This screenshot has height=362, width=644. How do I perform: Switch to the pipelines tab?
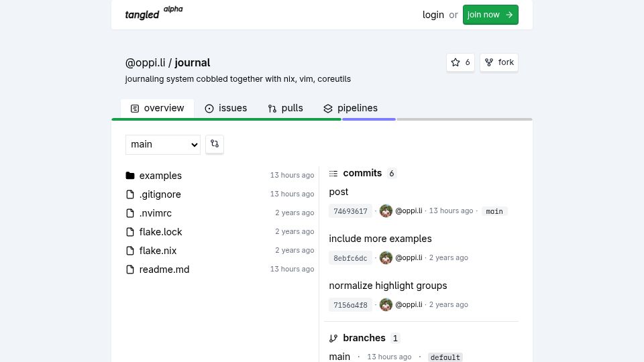351,109
